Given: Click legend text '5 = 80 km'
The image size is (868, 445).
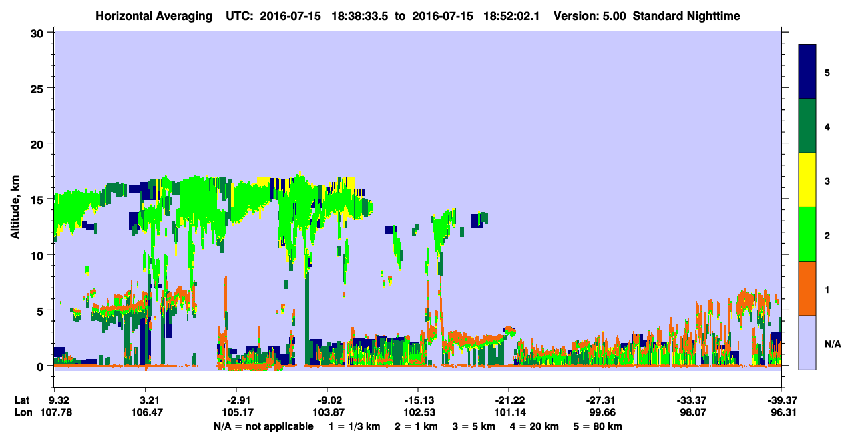Looking at the screenshot, I should pyautogui.click(x=599, y=426).
